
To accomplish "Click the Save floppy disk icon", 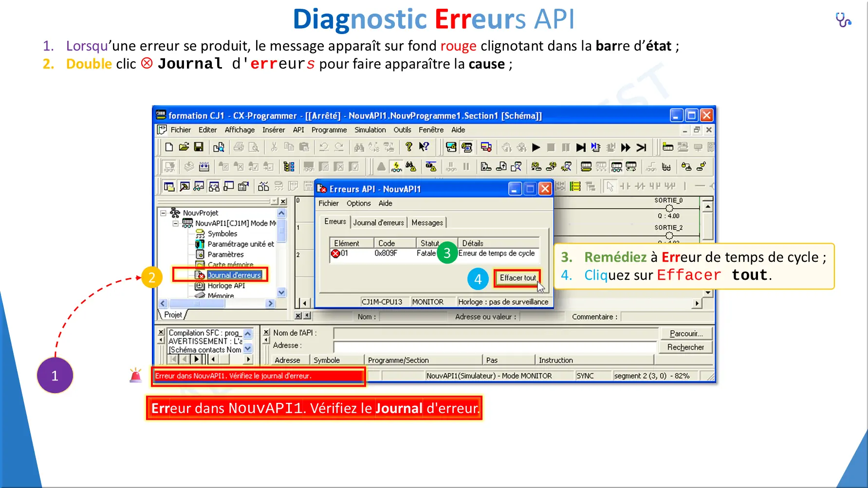I will tap(199, 147).
